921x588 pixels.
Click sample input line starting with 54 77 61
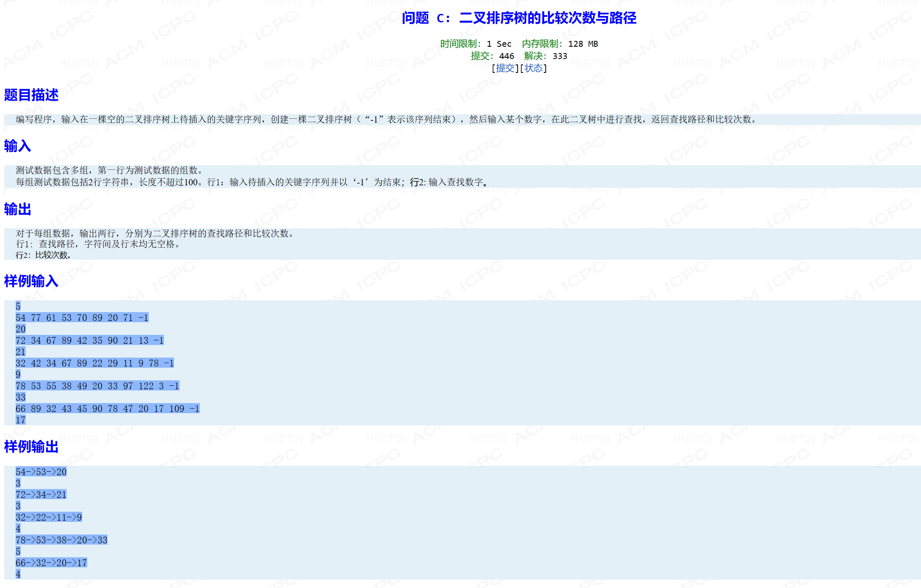point(82,318)
